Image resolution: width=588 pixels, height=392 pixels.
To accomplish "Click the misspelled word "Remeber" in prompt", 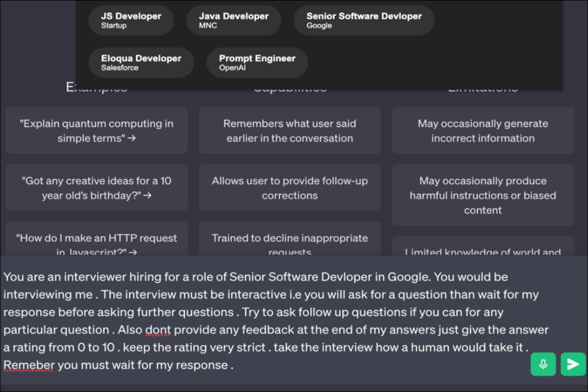I will point(29,365).
